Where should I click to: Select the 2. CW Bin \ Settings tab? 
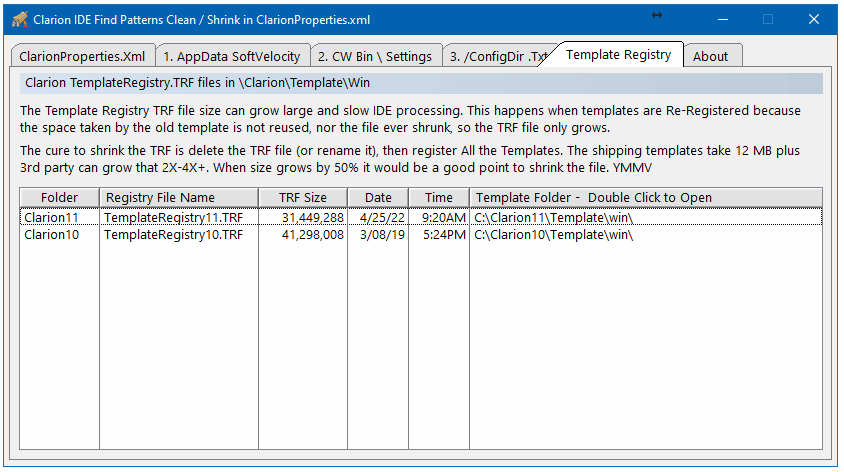(375, 56)
